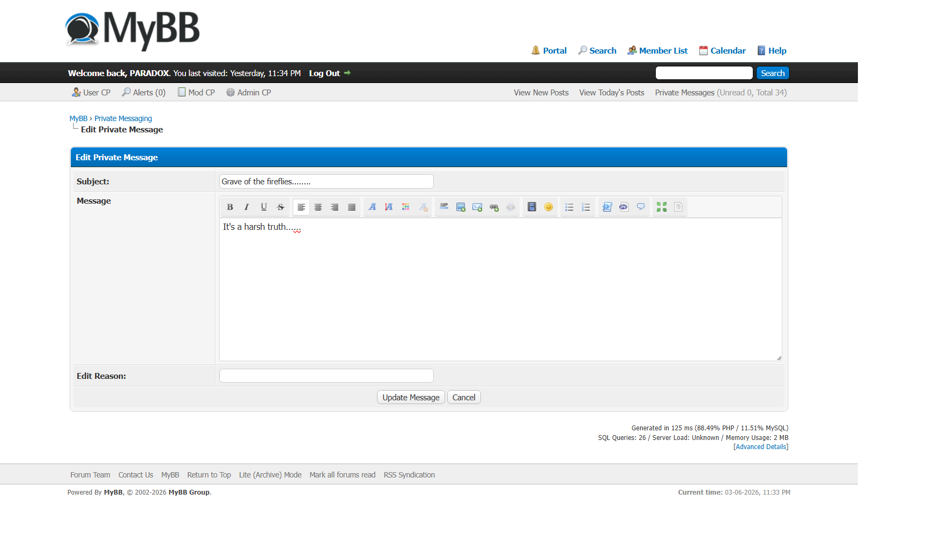Image resolution: width=948 pixels, height=560 pixels.
Task: Open the font color picker
Action: pyautogui.click(x=406, y=207)
